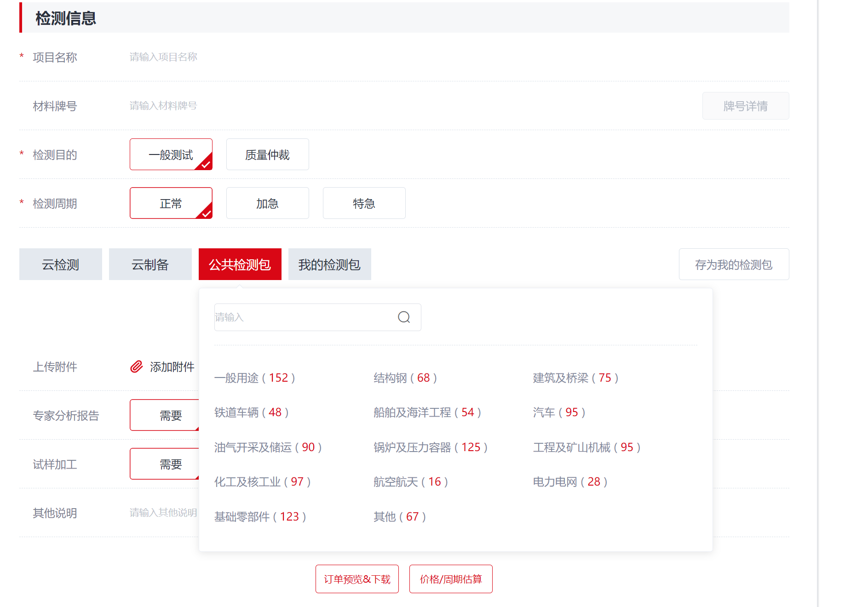Click the 请输入 search box in popup

point(318,317)
